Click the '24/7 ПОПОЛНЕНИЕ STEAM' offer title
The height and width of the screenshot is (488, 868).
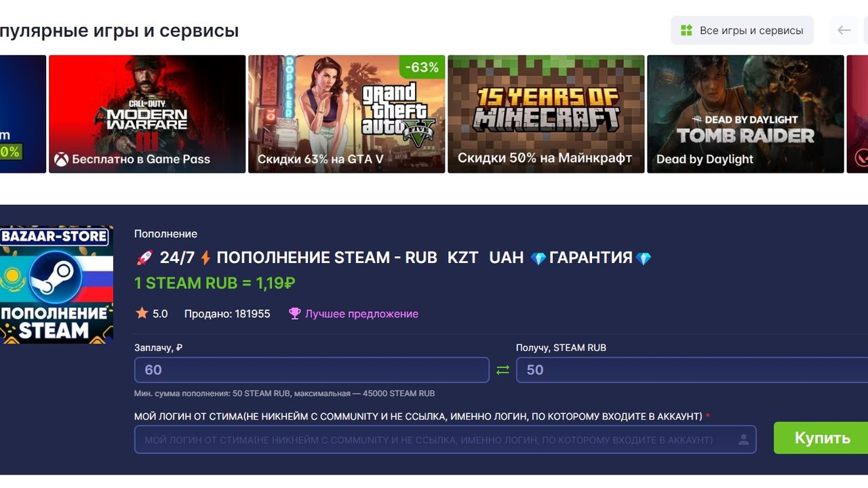pyautogui.click(x=393, y=258)
